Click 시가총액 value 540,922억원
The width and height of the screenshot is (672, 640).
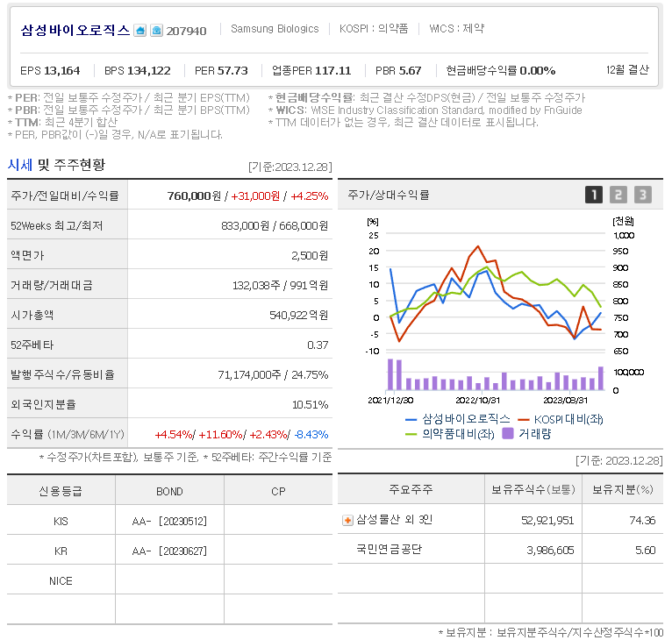(298, 316)
